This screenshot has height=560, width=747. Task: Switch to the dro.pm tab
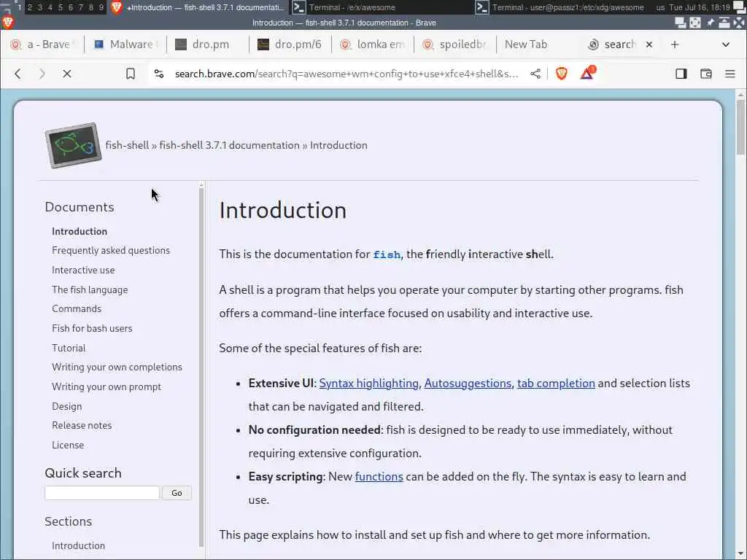point(208,44)
